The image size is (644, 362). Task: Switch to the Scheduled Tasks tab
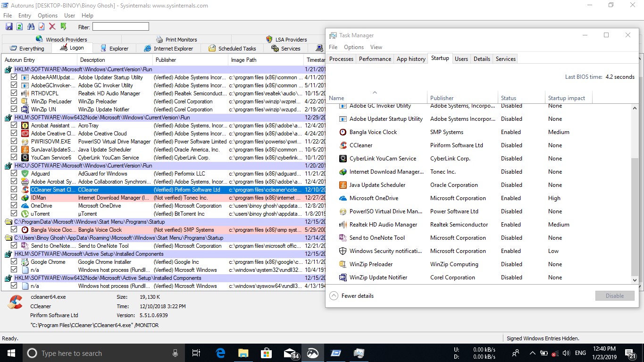pyautogui.click(x=232, y=48)
